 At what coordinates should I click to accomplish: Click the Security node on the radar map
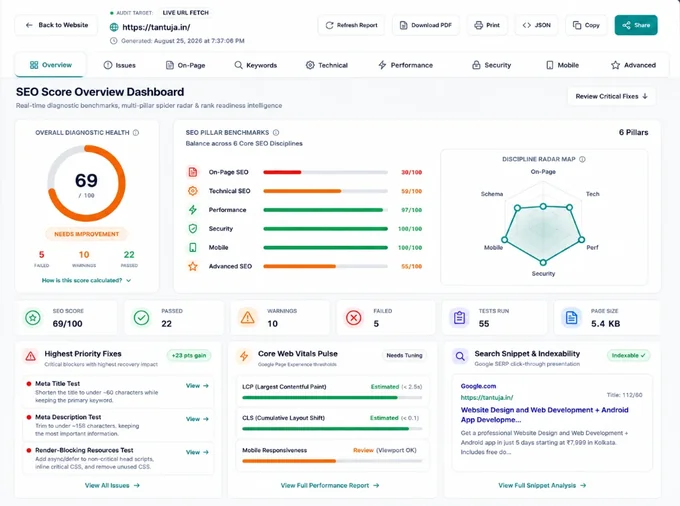[543, 262]
